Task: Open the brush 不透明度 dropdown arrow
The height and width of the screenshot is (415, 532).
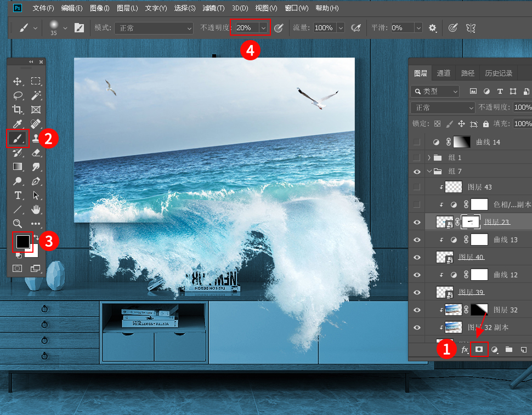Action: point(263,28)
